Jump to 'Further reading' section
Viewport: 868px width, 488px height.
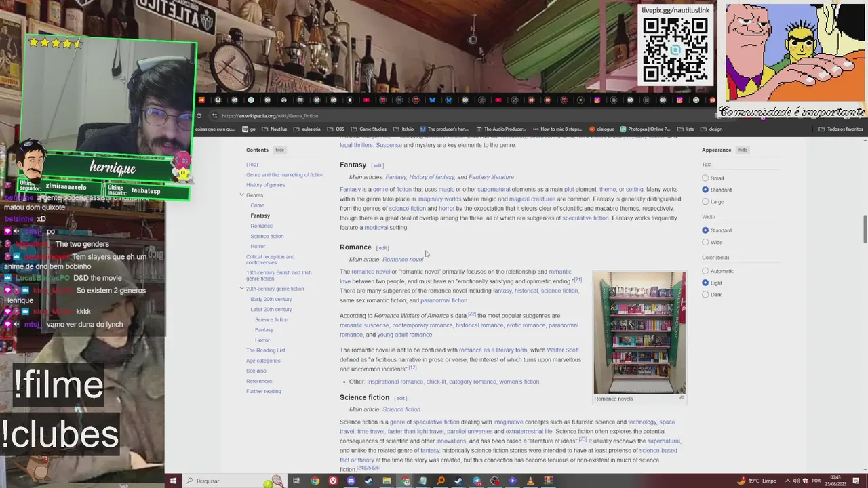264,391
